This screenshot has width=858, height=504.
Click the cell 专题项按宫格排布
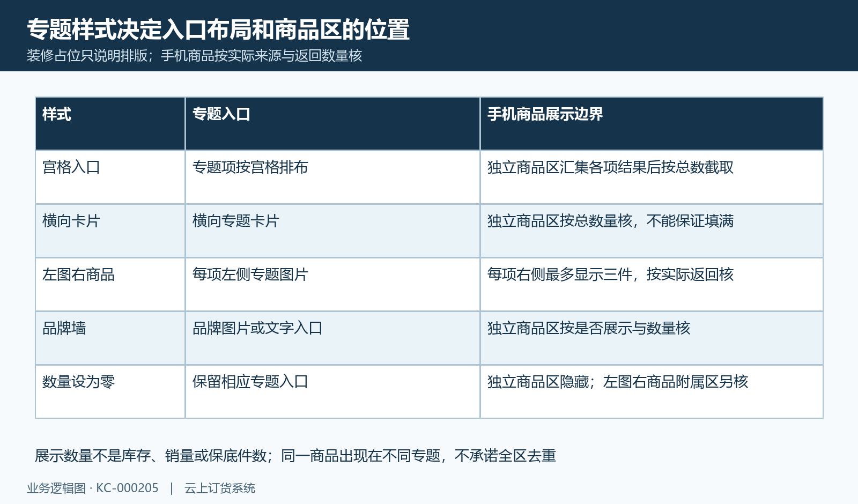332,177
